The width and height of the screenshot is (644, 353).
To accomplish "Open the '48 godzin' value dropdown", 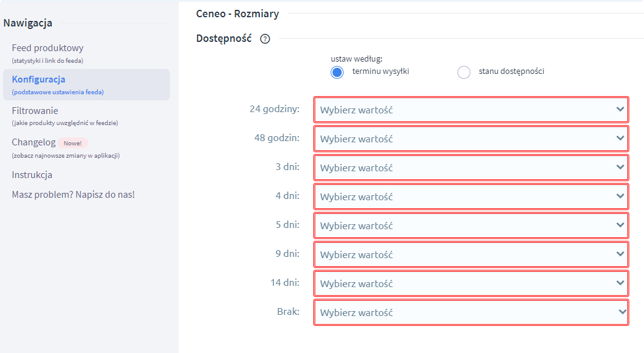I will pos(471,139).
